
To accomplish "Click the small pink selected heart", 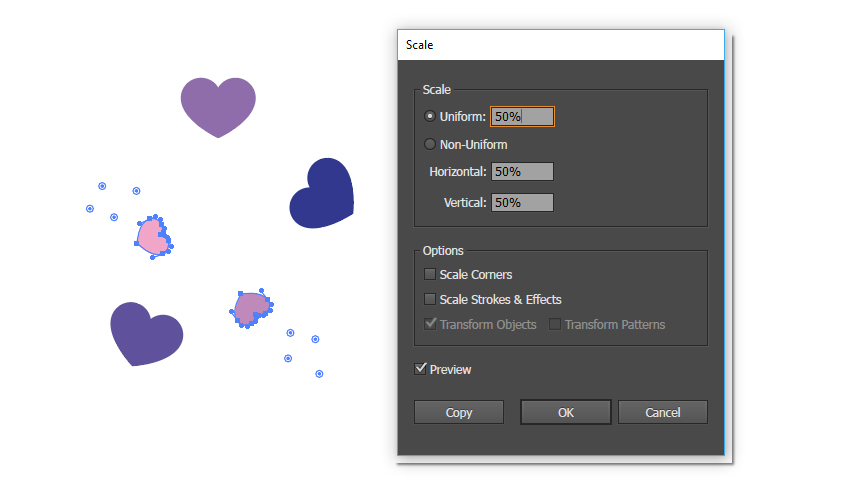I will tap(153, 238).
